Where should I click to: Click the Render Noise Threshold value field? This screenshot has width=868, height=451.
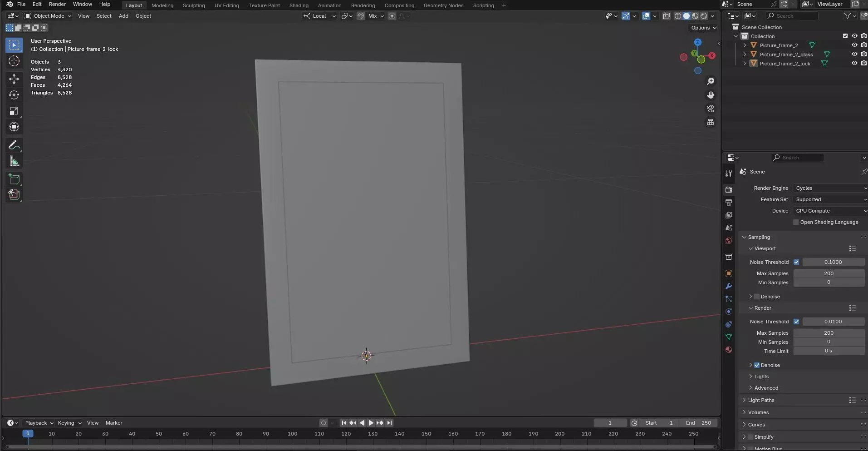pos(833,322)
